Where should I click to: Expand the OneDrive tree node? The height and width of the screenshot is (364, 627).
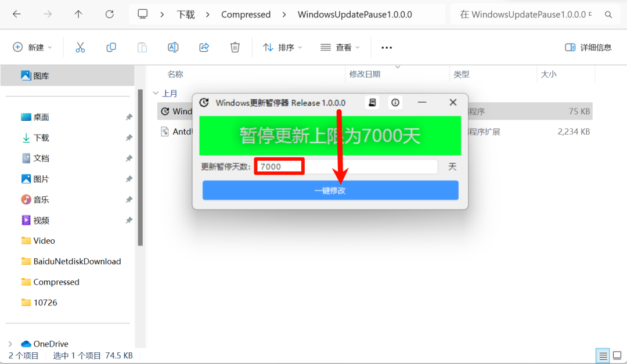coord(10,344)
